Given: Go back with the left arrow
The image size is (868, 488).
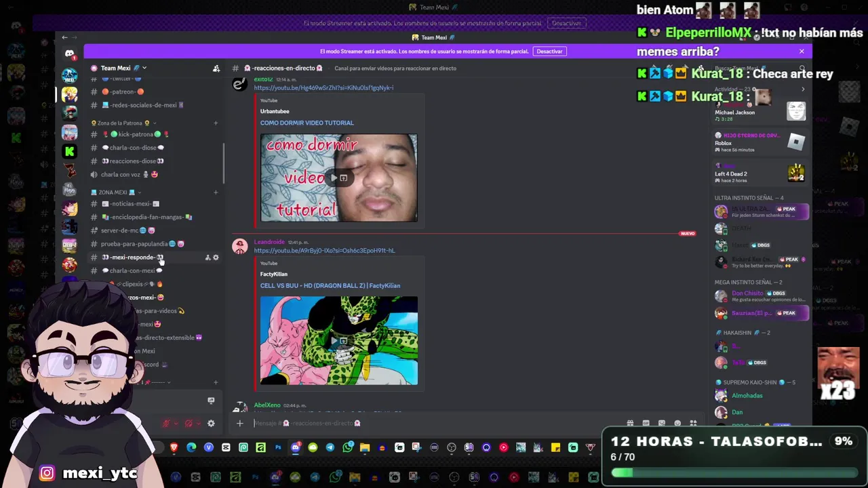Looking at the screenshot, I should (64, 37).
